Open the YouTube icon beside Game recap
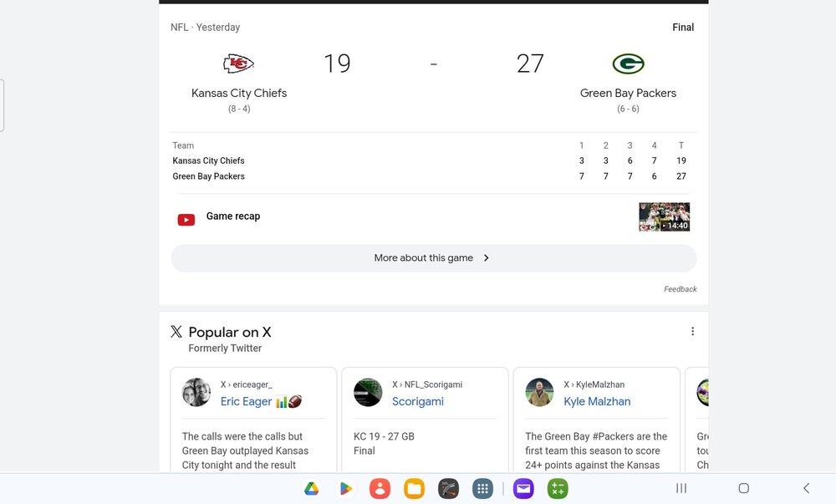Screen dimensions: 836x504 point(186,220)
